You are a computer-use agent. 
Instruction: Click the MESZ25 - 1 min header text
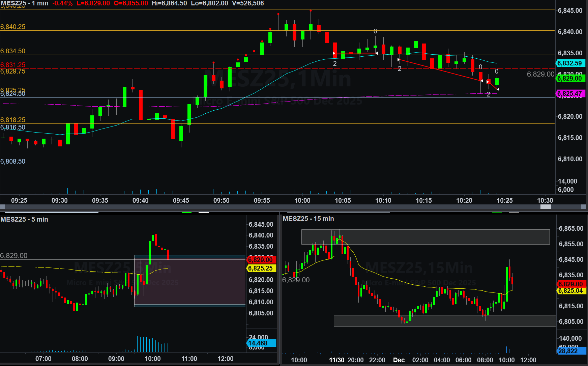coord(24,3)
